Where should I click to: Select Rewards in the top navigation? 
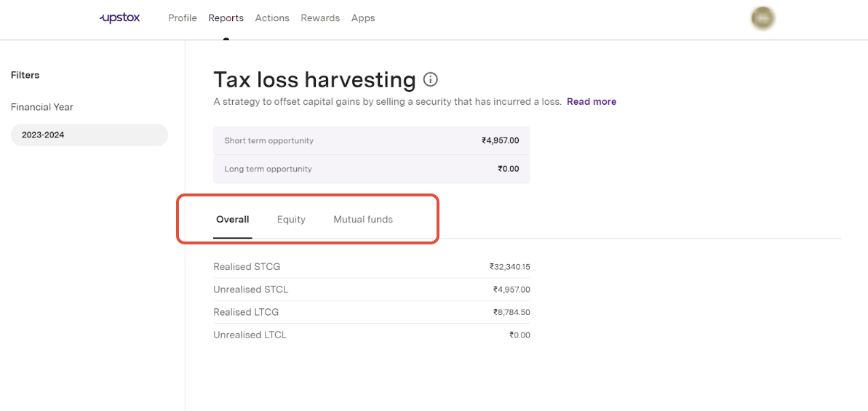tap(320, 18)
